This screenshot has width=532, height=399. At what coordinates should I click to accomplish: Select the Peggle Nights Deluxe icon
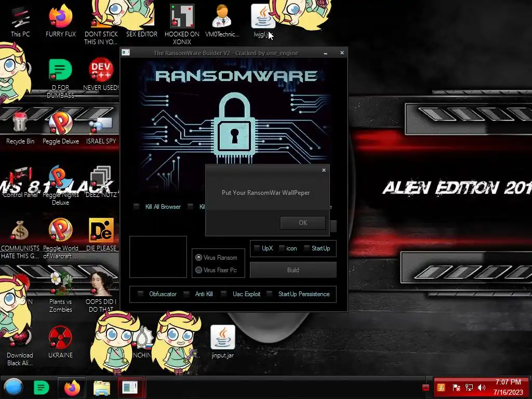click(60, 185)
